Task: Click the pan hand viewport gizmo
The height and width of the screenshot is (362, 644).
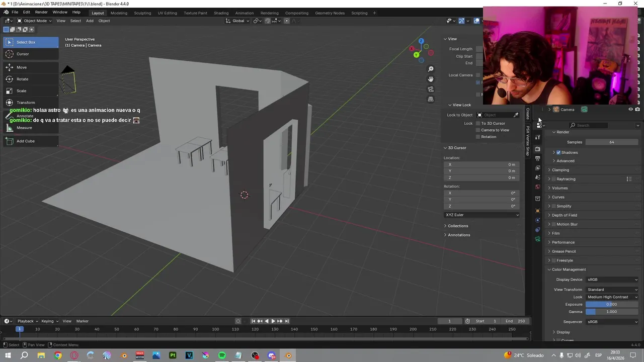Action: (431, 79)
